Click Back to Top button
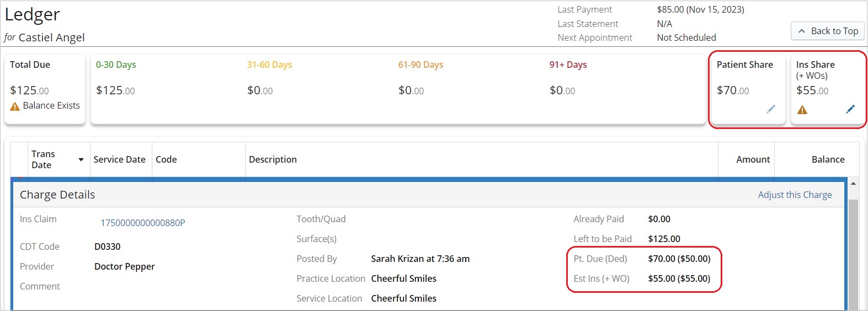868x311 pixels. coord(827,31)
